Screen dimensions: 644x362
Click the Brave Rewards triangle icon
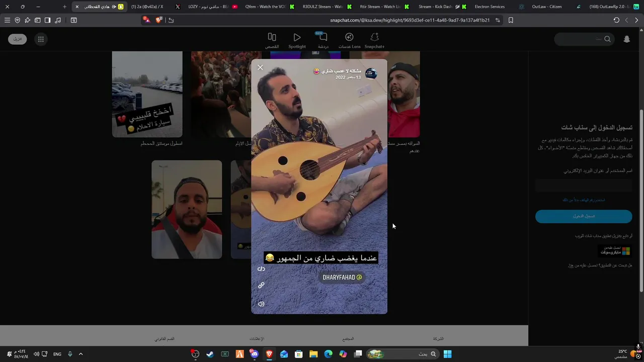146,20
